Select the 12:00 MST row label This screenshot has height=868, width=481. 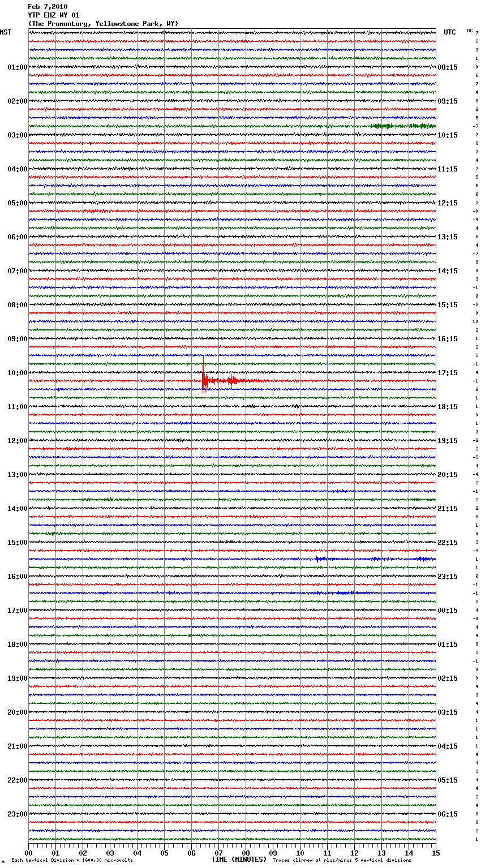[x=18, y=441]
